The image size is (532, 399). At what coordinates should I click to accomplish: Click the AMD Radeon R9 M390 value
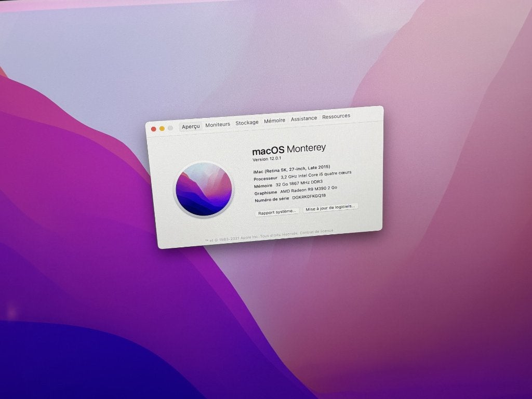[309, 189]
